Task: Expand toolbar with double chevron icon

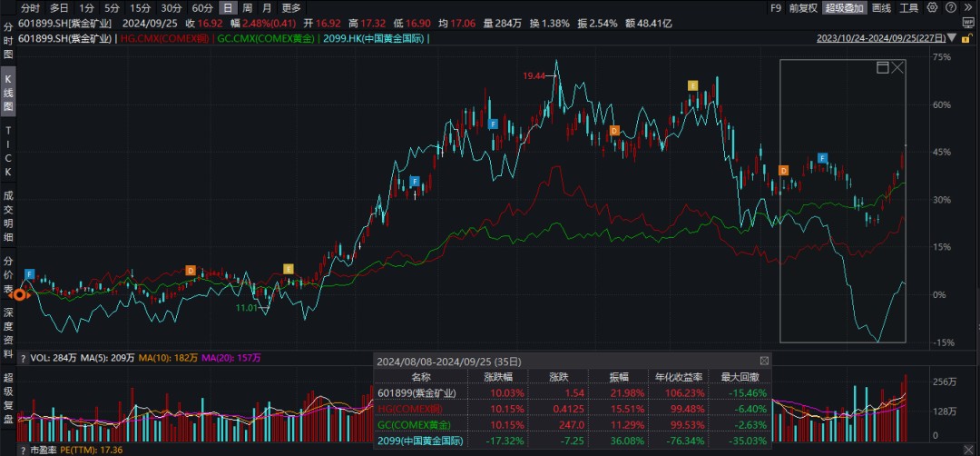Action: coord(967,8)
